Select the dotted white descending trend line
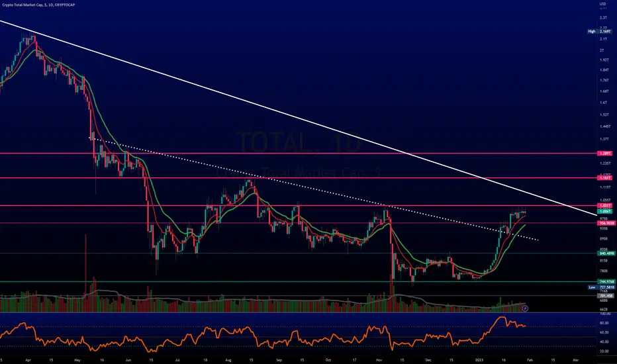Screen dimensions: 617x364 pos(315,190)
